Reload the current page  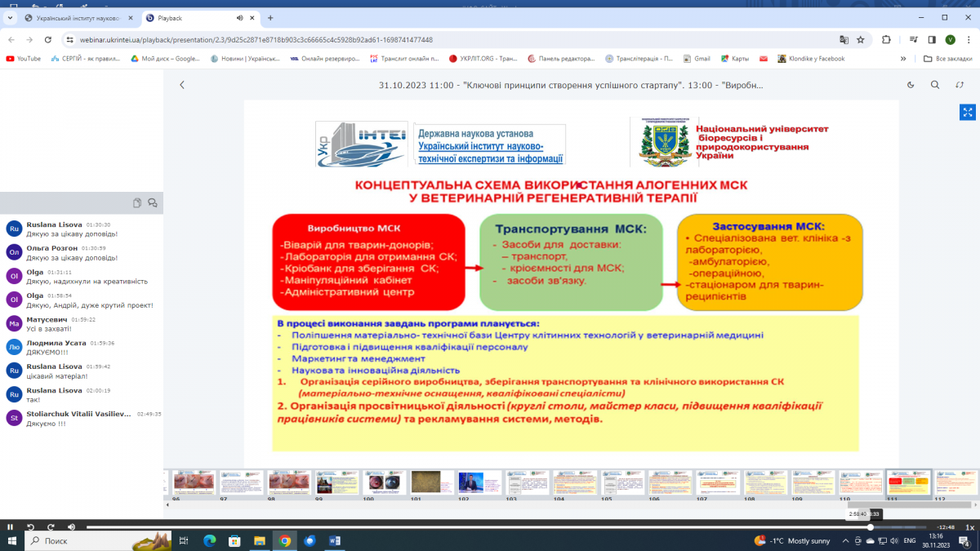click(49, 39)
